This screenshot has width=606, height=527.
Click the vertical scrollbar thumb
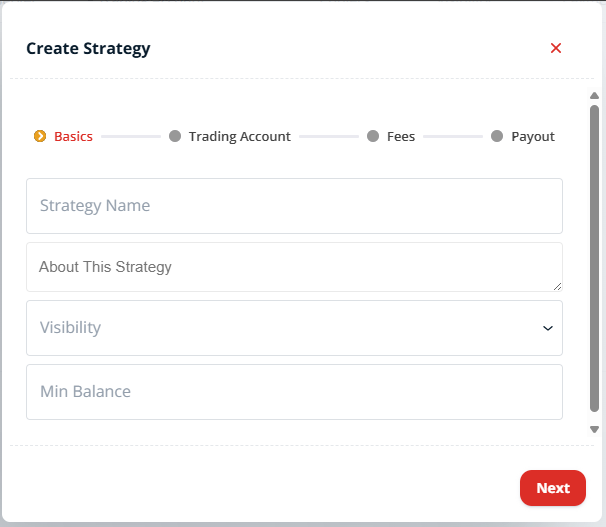594,258
